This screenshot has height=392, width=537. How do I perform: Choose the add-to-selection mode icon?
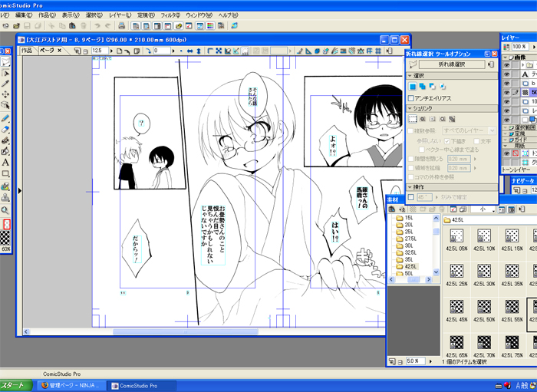(422, 86)
